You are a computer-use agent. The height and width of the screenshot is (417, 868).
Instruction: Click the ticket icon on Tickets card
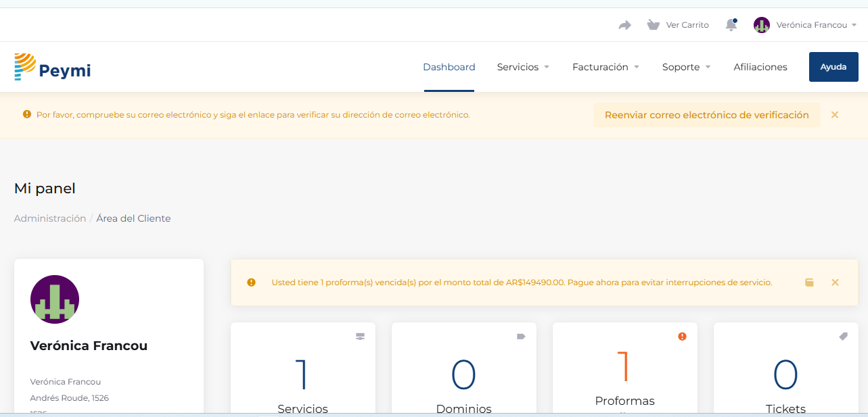[x=843, y=337]
